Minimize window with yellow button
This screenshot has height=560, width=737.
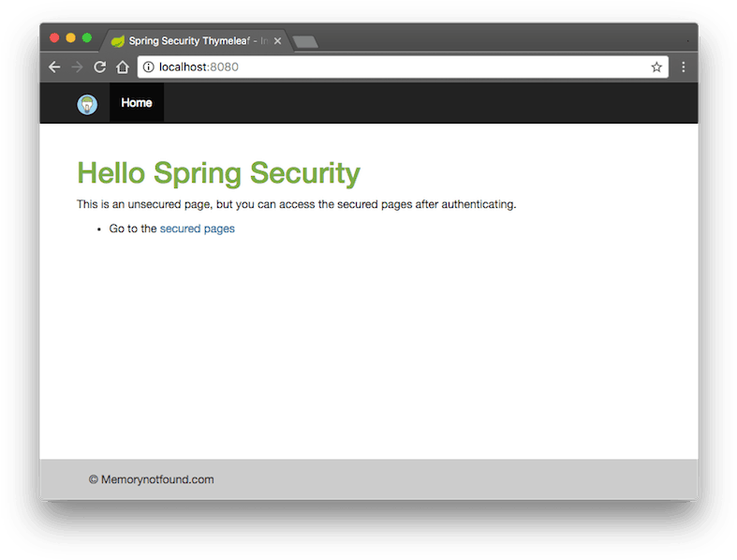pyautogui.click(x=71, y=38)
